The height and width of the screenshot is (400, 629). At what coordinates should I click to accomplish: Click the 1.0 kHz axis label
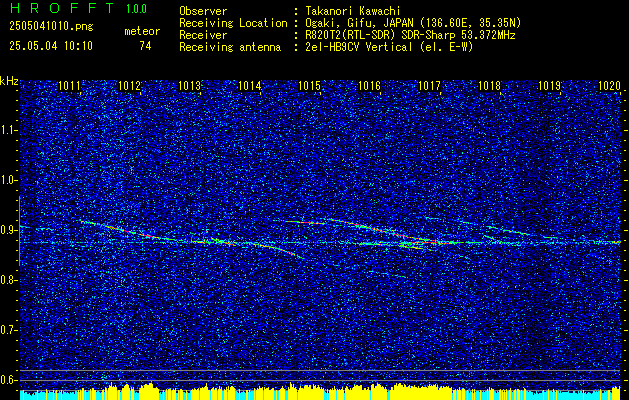pos(8,180)
